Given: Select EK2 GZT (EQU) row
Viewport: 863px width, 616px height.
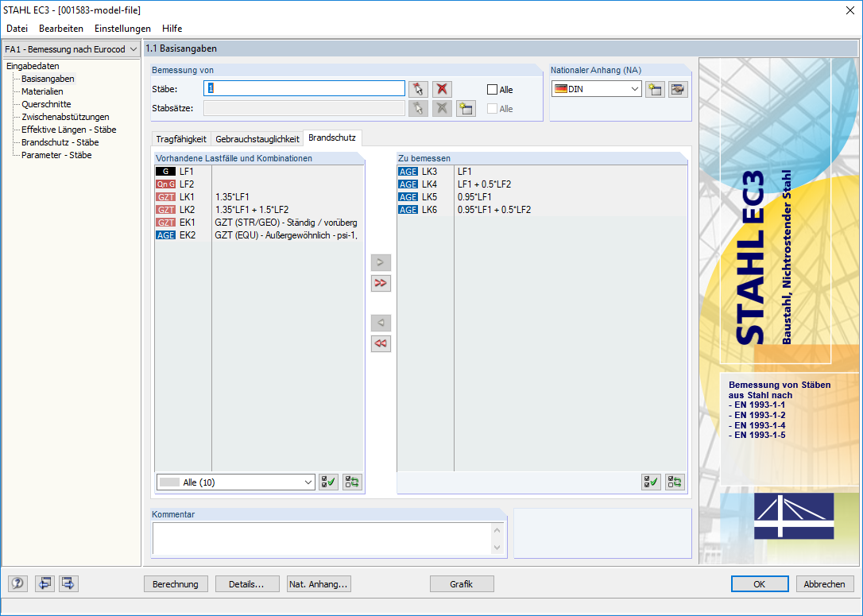Looking at the screenshot, I should tap(259, 235).
